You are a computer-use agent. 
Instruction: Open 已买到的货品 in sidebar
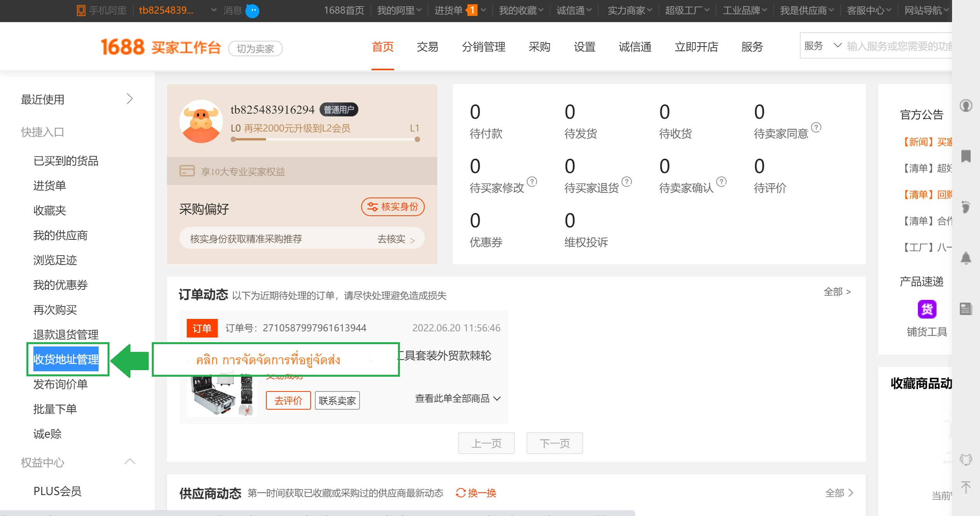tap(66, 161)
